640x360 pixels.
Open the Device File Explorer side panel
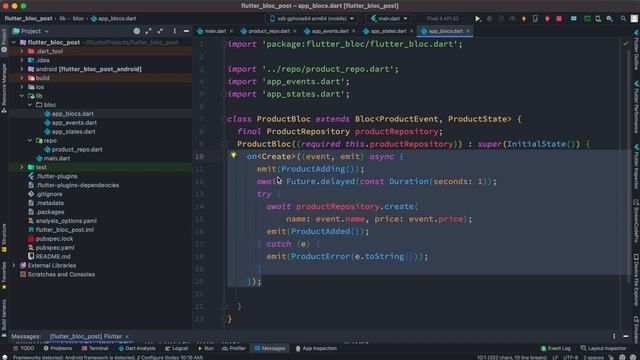tap(636, 280)
